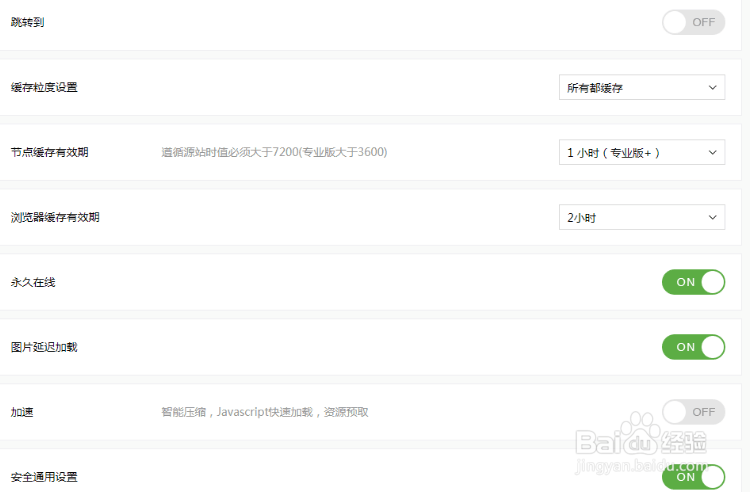This screenshot has height=492, width=750.
Task: Click the 遵循源站时值必须大于7200 hint text
Action: click(x=274, y=153)
